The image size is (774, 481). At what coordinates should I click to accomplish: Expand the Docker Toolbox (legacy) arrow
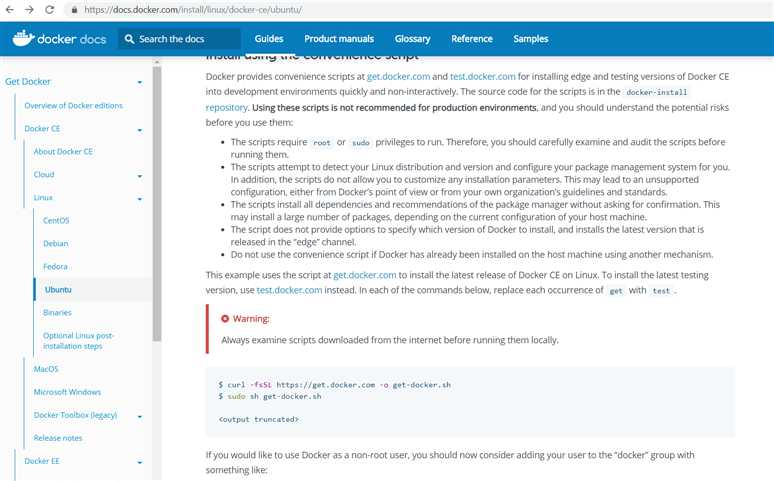coord(140,416)
